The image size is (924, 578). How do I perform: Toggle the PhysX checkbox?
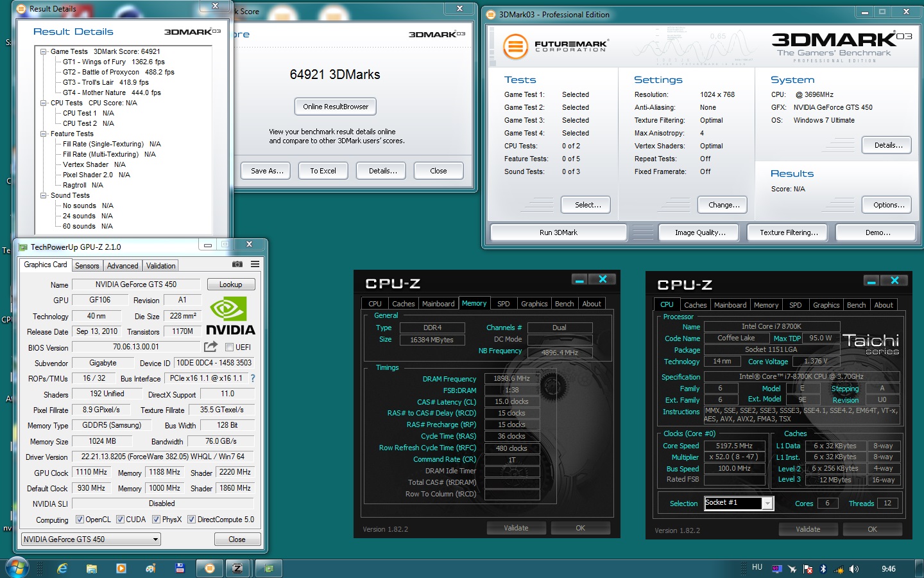pyautogui.click(x=156, y=520)
